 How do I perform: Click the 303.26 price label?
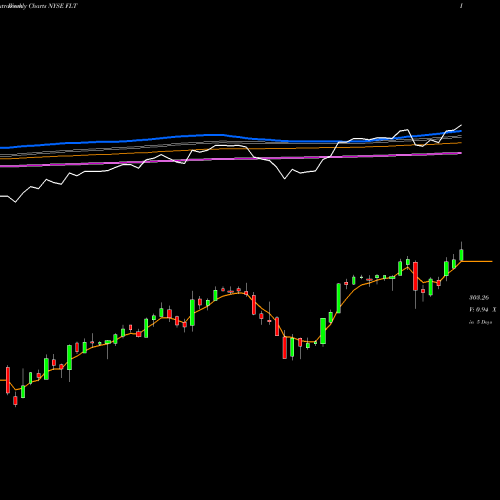pos(479,298)
